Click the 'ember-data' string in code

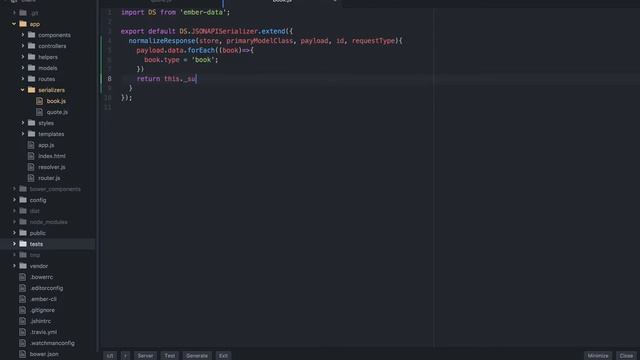pos(203,12)
